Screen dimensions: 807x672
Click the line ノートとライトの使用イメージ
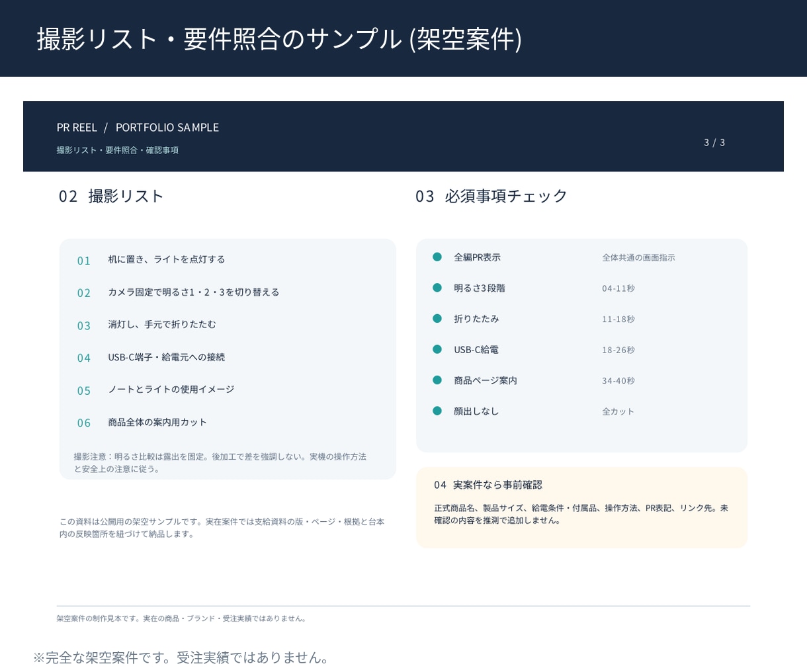(x=171, y=390)
